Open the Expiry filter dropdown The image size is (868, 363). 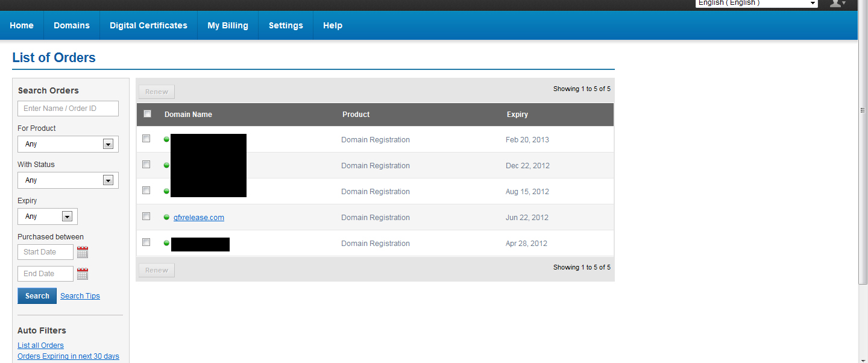tap(48, 216)
